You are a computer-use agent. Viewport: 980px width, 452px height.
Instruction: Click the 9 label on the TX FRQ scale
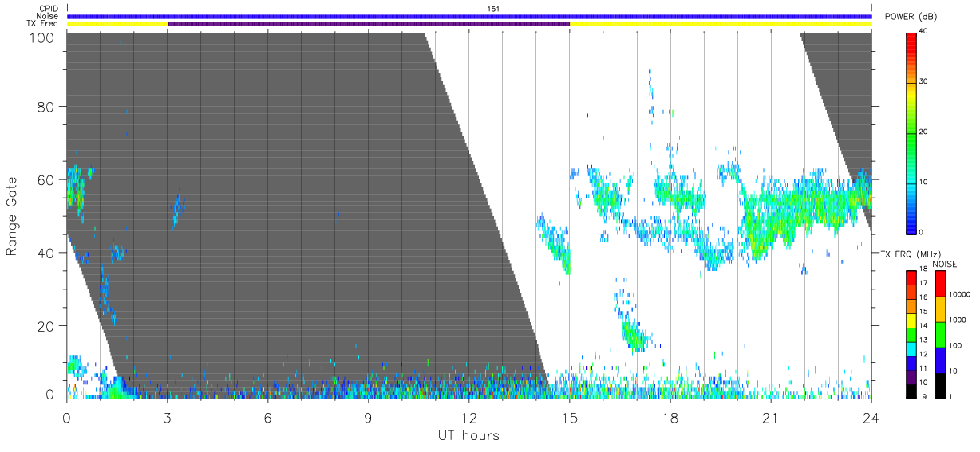pos(923,396)
